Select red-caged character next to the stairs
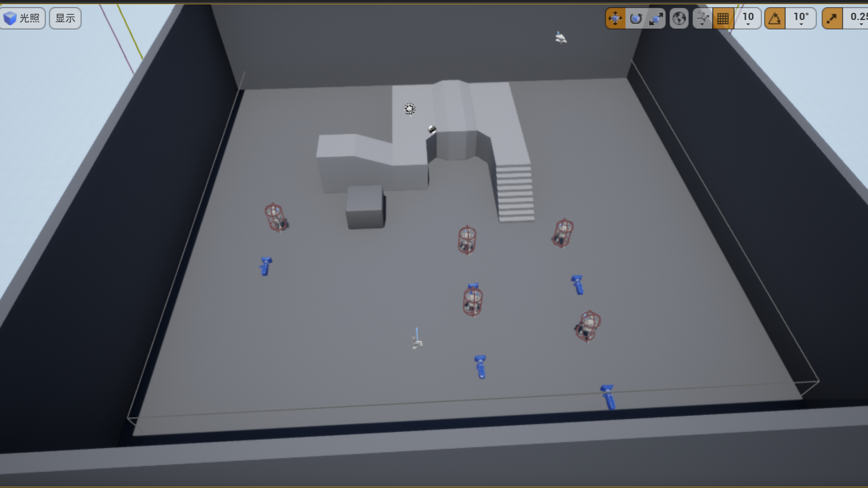 pos(563,233)
